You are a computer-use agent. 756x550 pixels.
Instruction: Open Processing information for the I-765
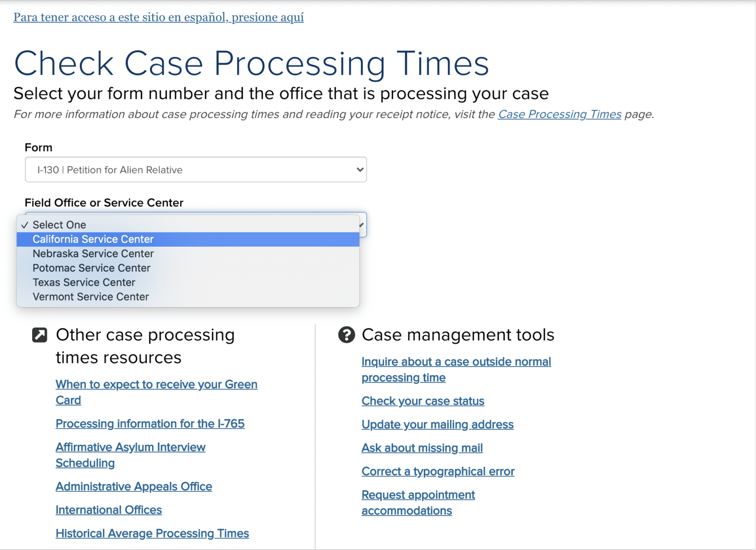(150, 424)
